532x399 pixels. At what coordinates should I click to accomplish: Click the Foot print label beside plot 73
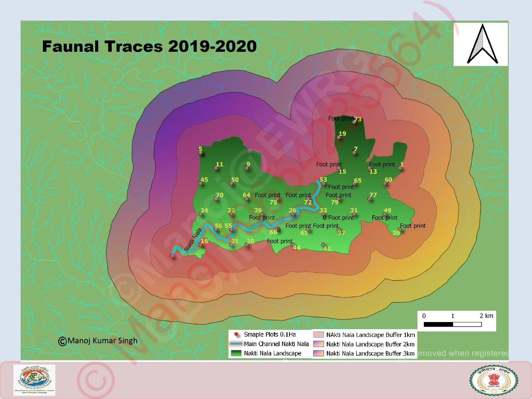click(340, 118)
